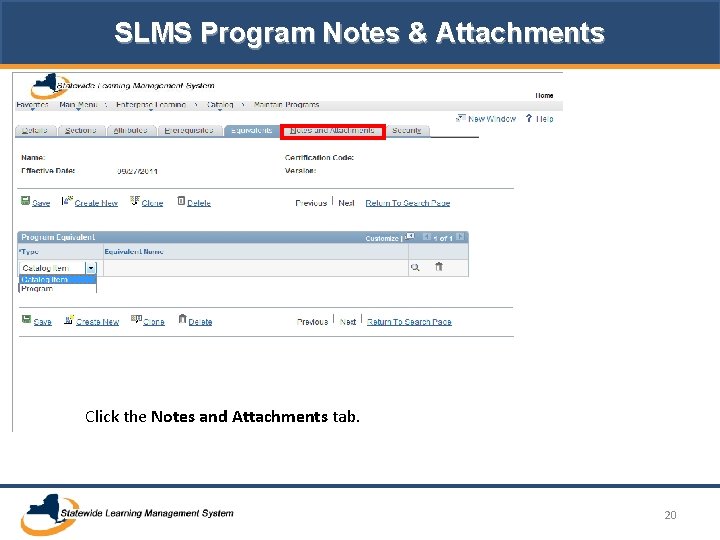This screenshot has height=540, width=720.
Task: Switch to the Sections tab
Action: (80, 130)
